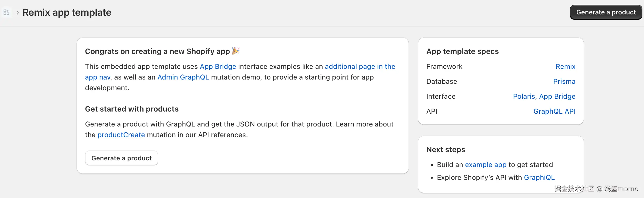This screenshot has height=198, width=644.
Task: Click the Next steps heading
Action: pyautogui.click(x=445, y=149)
